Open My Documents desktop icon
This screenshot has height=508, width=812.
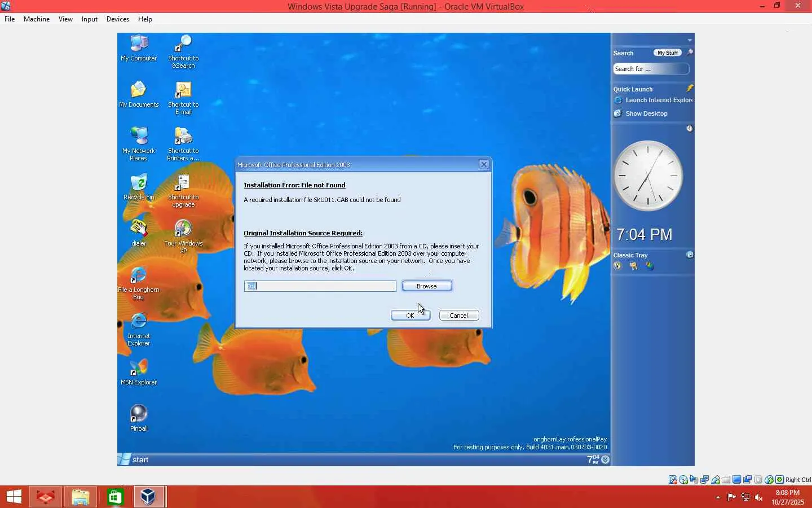[x=139, y=94]
